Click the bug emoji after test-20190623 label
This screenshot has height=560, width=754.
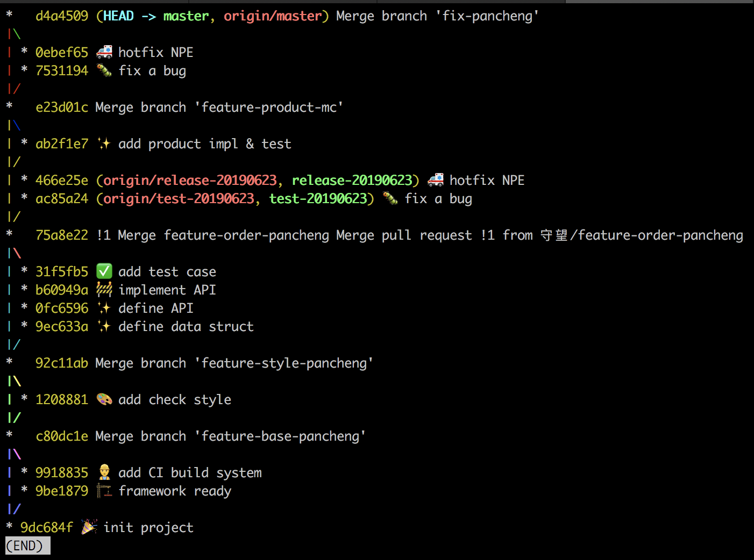390,198
